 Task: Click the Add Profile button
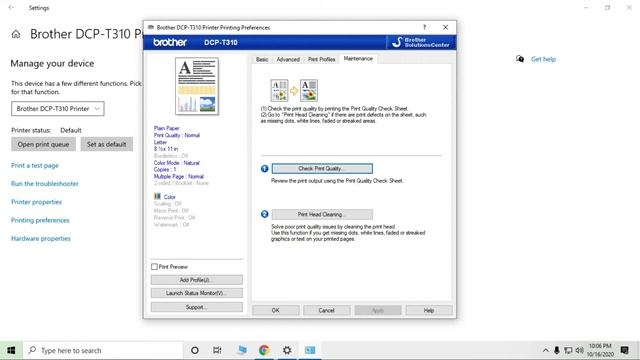(197, 280)
